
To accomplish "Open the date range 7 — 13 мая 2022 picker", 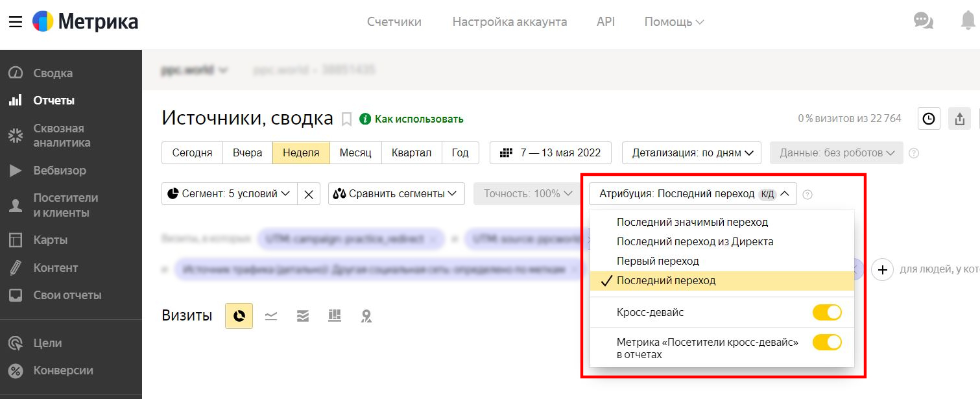I will (550, 153).
